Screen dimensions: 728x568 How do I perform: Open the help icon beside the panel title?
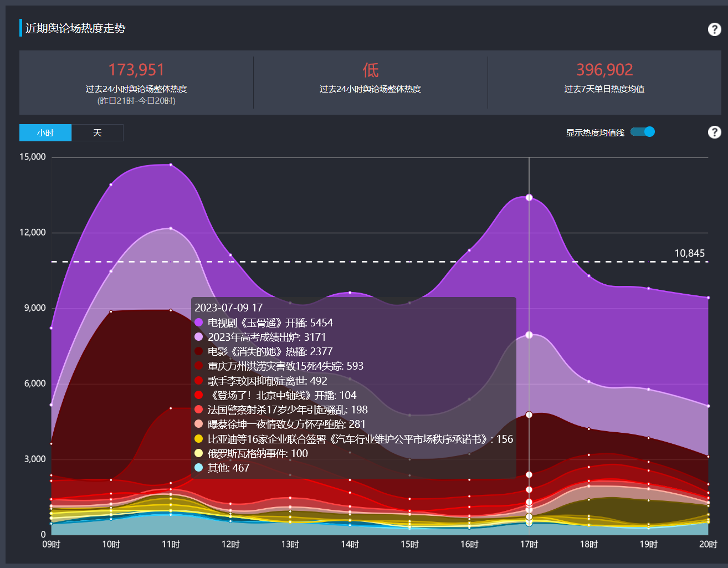[714, 29]
